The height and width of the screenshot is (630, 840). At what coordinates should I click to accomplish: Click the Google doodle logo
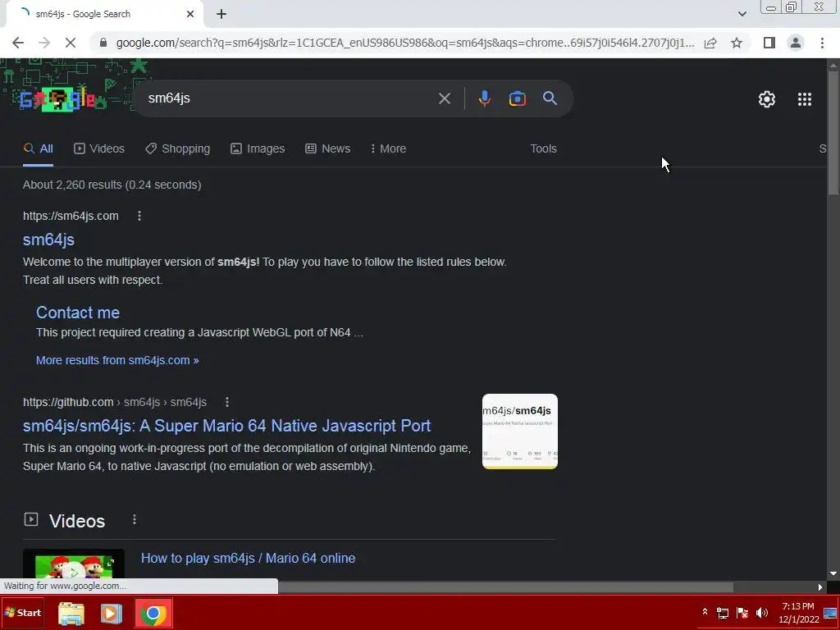(x=58, y=99)
